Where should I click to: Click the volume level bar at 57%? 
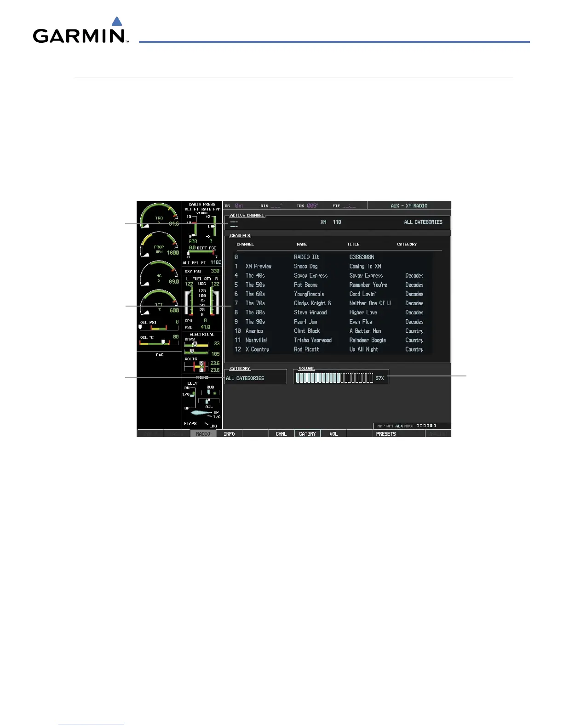click(x=334, y=378)
